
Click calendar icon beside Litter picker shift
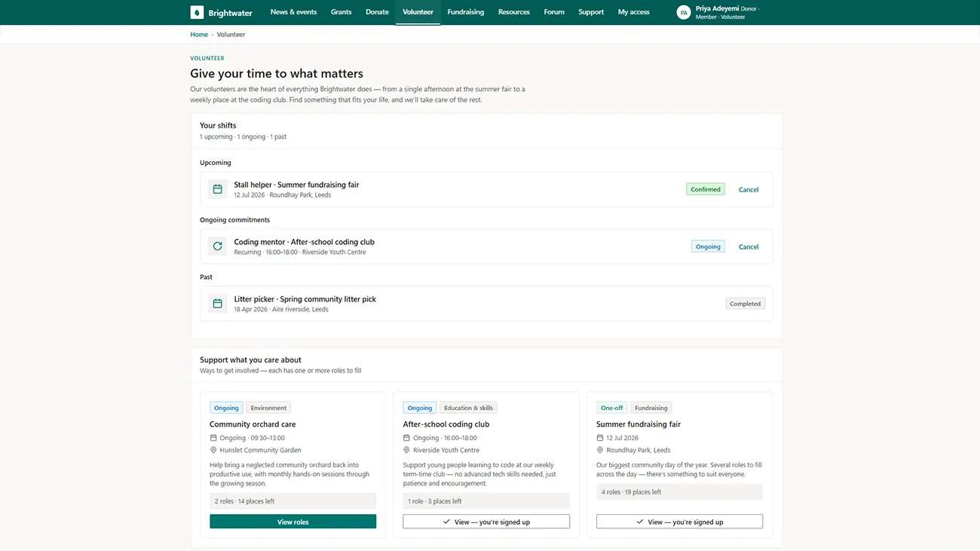(217, 304)
